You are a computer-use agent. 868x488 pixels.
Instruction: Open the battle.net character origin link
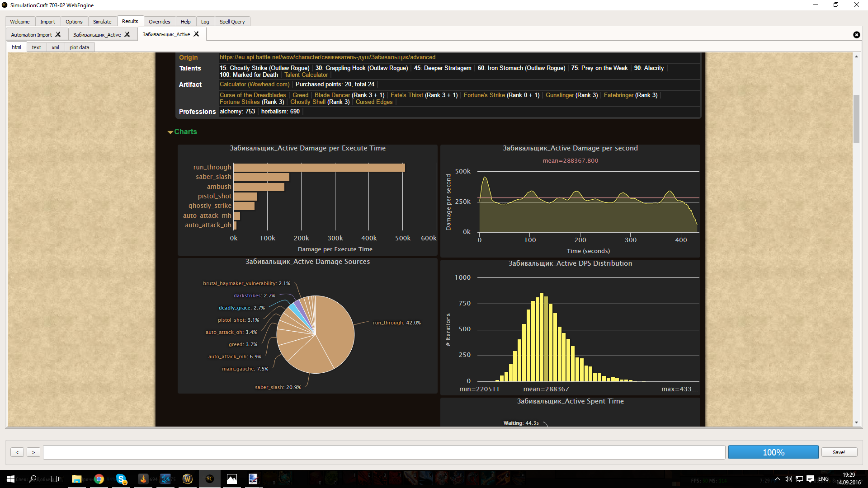328,57
